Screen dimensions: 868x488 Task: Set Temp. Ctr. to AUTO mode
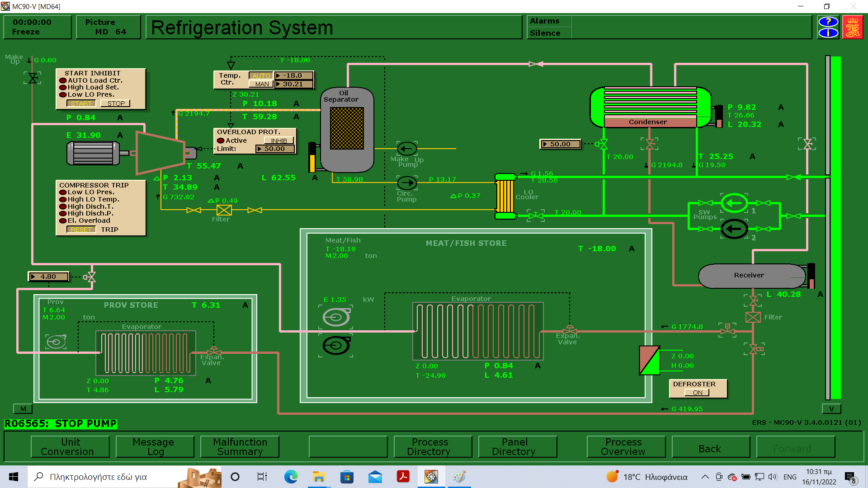pos(261,76)
